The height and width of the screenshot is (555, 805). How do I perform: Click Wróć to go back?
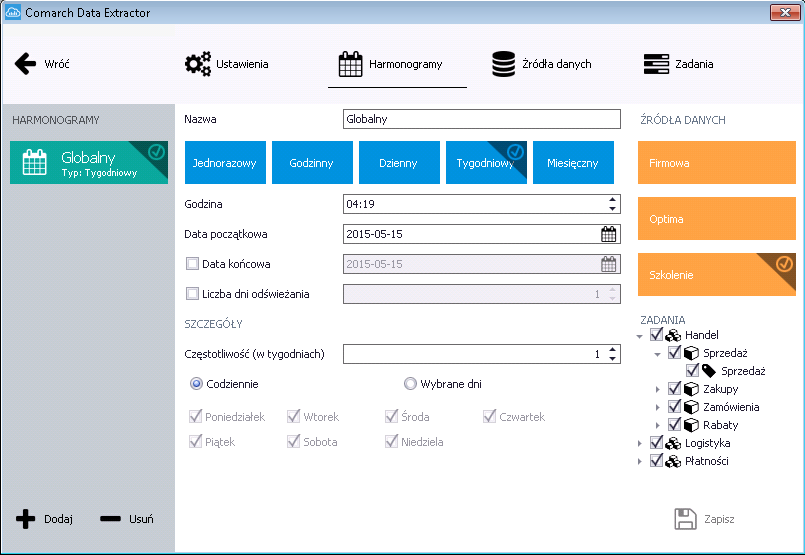coord(42,64)
